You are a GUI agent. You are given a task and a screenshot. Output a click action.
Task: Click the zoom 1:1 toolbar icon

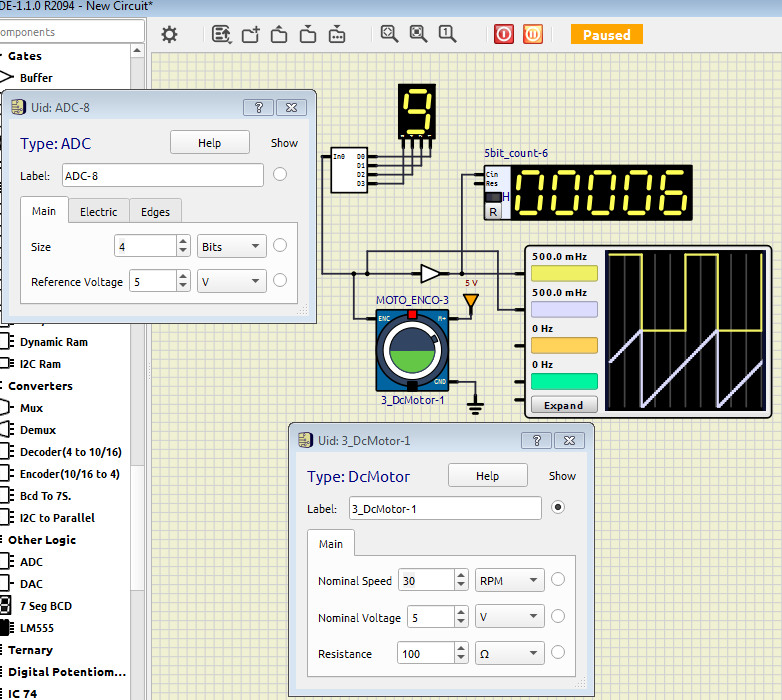(x=447, y=34)
